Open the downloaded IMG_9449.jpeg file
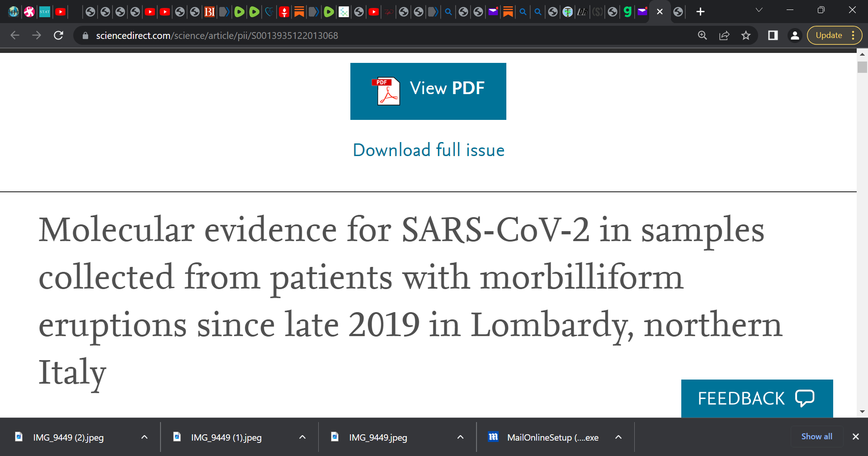Image resolution: width=868 pixels, height=456 pixels. coord(378,437)
